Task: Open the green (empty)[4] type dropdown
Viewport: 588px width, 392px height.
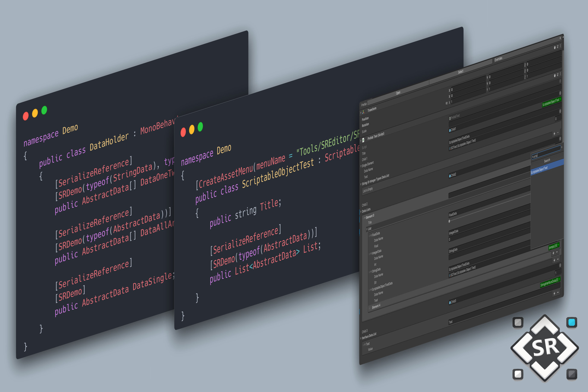Action: [x=554, y=246]
